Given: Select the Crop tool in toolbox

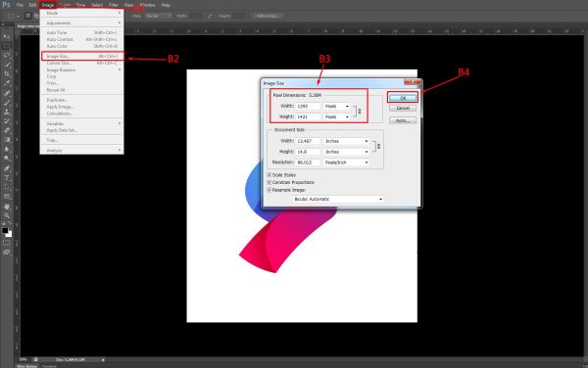Looking at the screenshot, I should (x=7, y=73).
